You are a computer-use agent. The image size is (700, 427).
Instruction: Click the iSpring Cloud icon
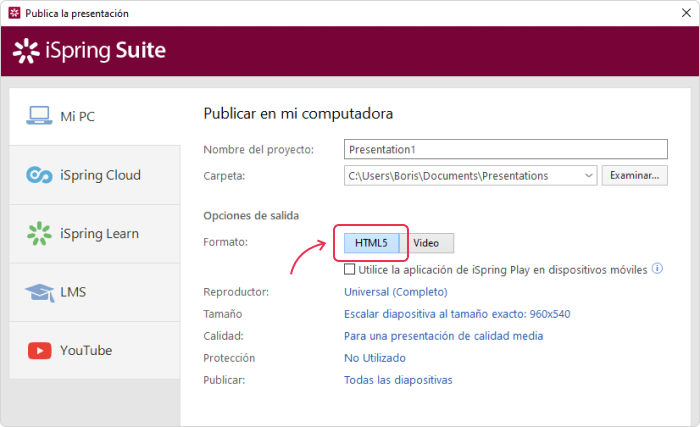point(39,175)
